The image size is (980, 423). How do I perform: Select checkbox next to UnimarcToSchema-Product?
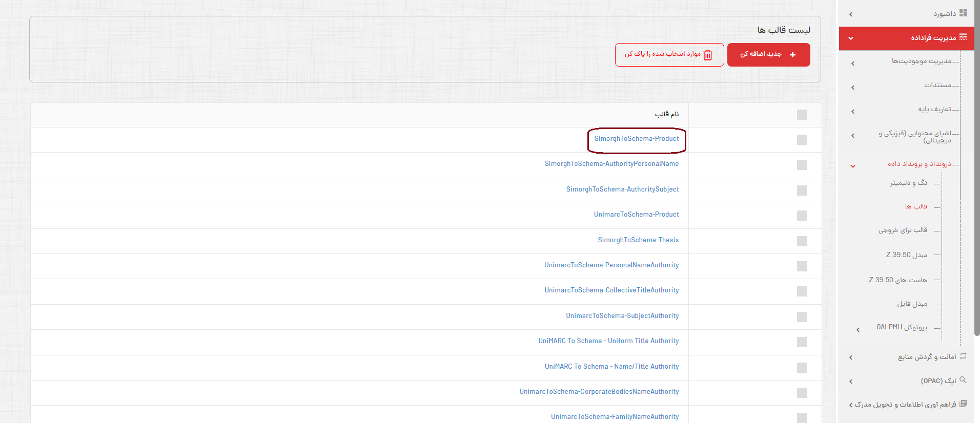(802, 216)
